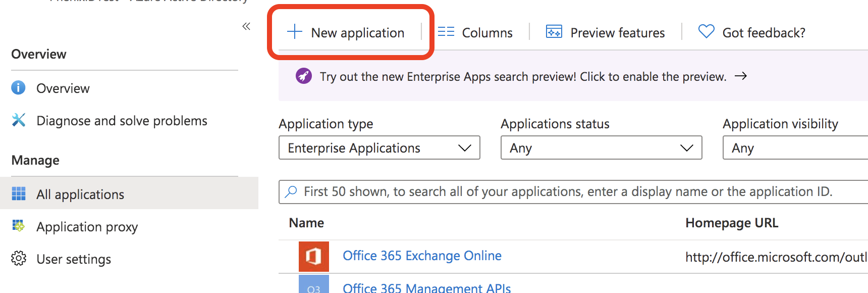Click the arrow to enable search preview
868x293 pixels.
pyautogui.click(x=740, y=76)
